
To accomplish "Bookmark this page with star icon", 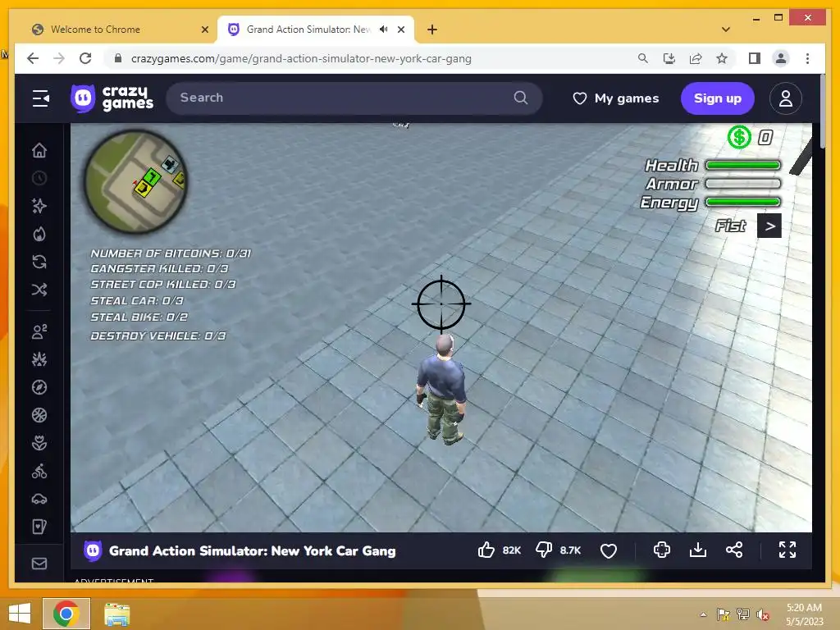I will [722, 58].
